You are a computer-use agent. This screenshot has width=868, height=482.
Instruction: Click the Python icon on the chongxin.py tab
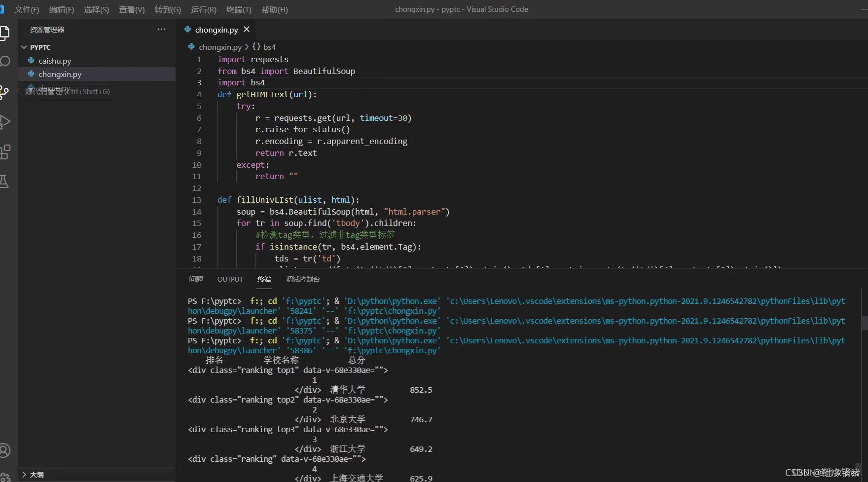click(x=187, y=30)
